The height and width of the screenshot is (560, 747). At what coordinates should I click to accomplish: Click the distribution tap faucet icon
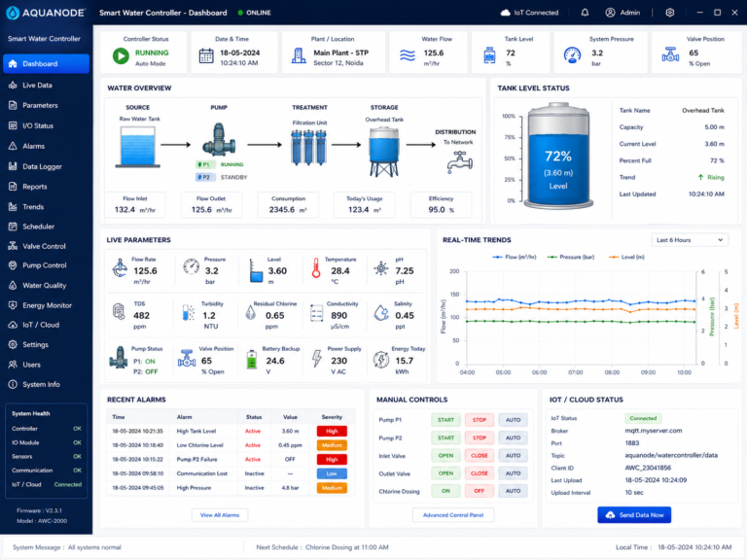[x=460, y=162]
